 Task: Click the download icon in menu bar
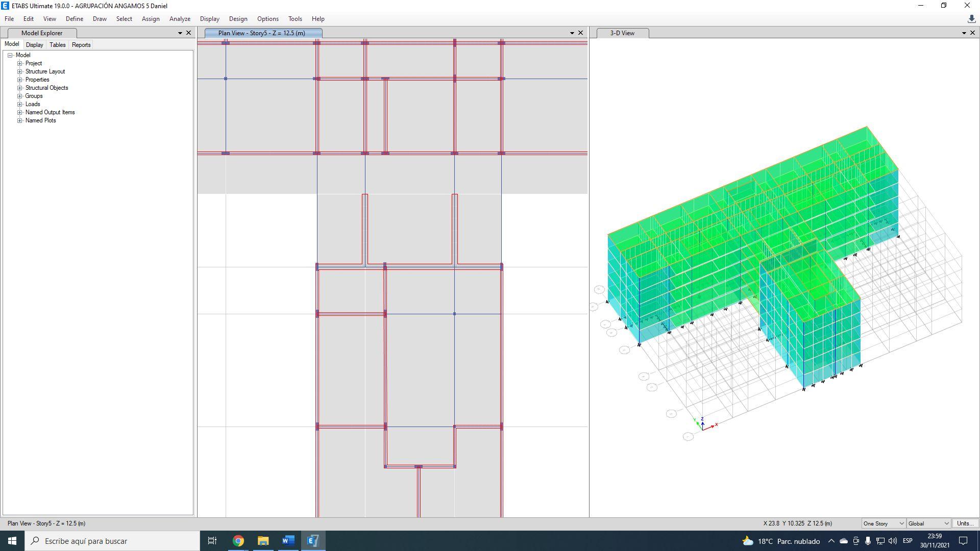971,19
